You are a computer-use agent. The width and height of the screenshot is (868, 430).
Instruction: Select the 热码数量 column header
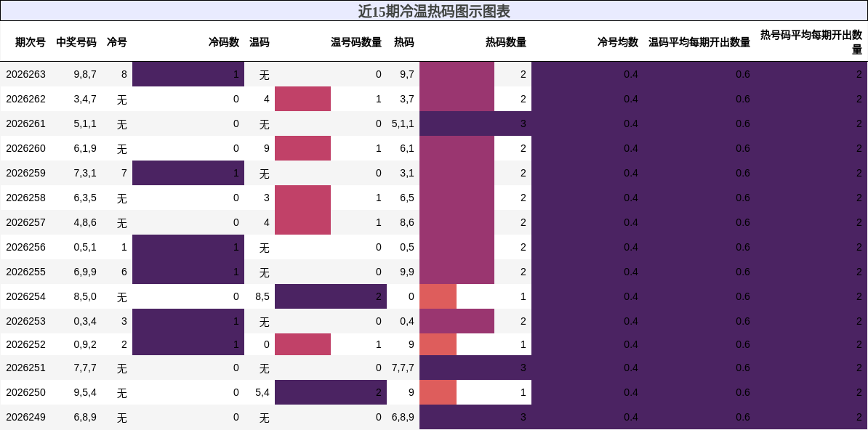506,42
